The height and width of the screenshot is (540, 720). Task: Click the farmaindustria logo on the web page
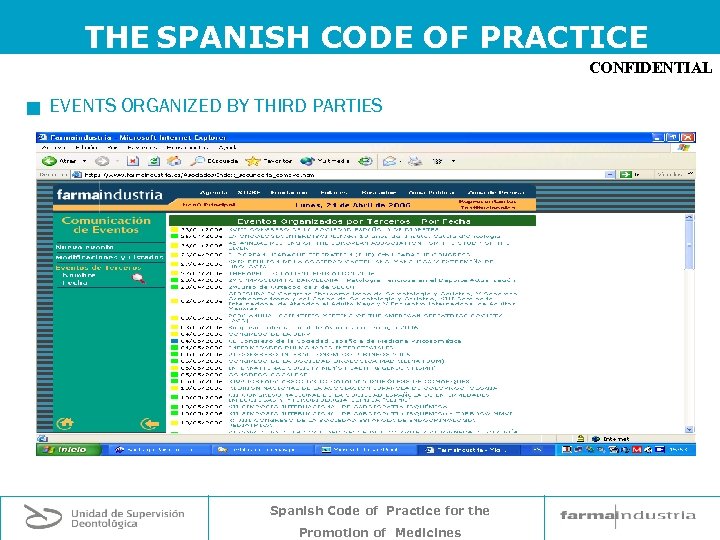(109, 195)
